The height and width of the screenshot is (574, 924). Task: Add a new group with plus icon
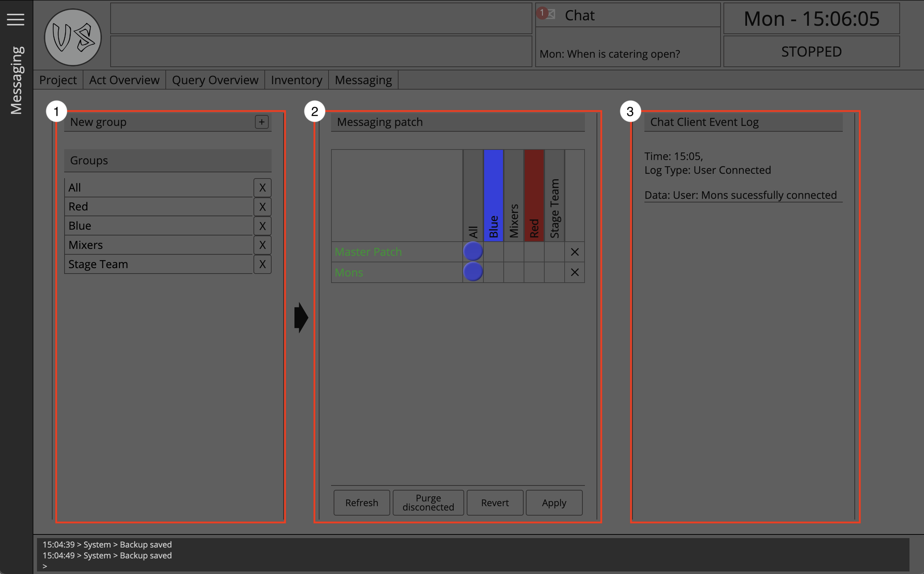pos(262,122)
